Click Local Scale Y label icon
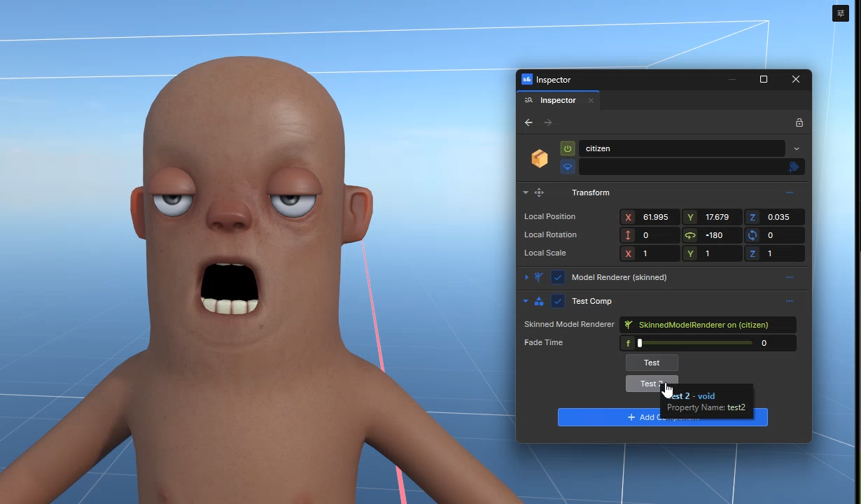This screenshot has height=504, width=861. [690, 253]
